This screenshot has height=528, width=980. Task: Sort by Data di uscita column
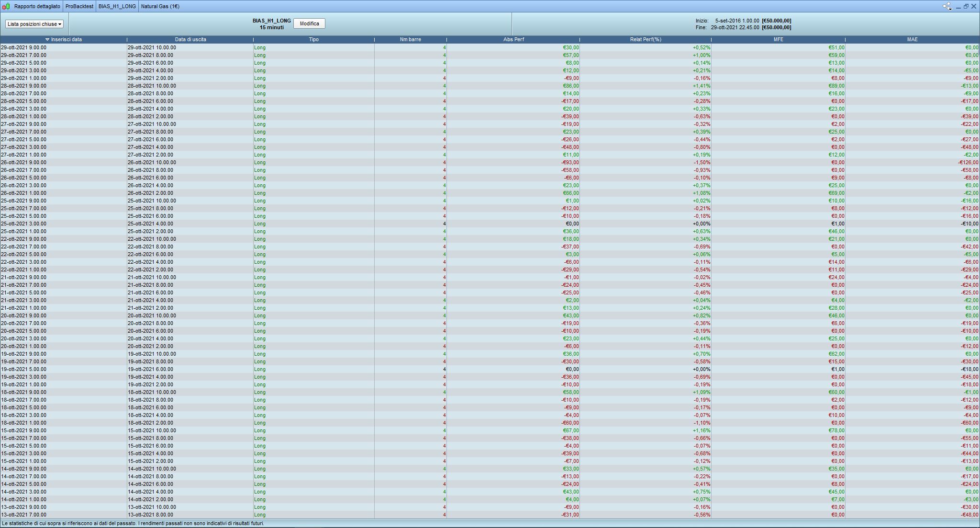[x=190, y=40]
